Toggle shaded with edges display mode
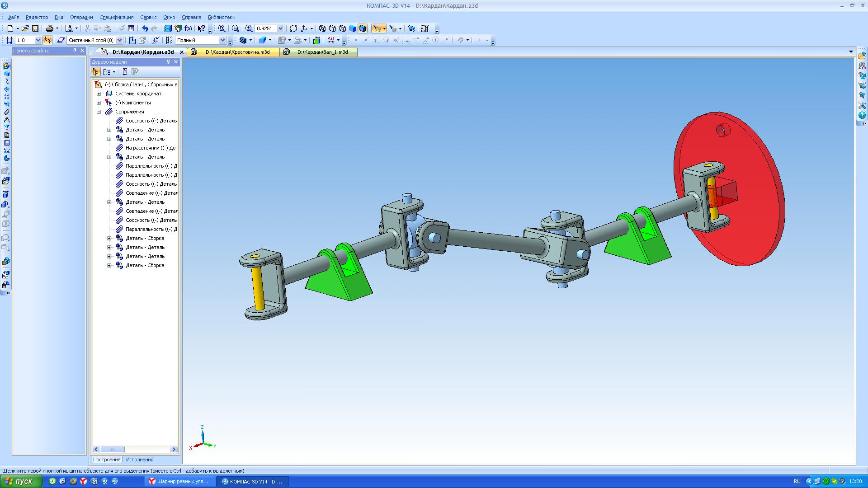 (363, 28)
